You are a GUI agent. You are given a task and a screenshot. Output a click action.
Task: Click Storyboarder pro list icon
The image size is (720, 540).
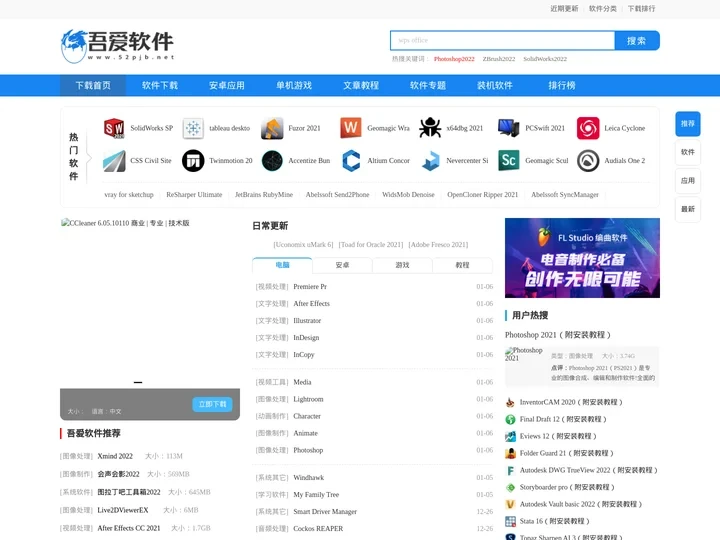tap(510, 487)
